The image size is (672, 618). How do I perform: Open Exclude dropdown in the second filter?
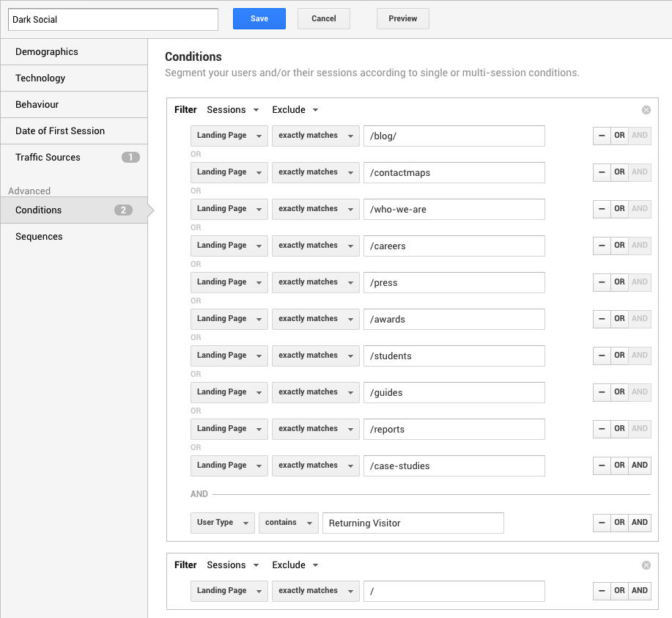point(295,565)
